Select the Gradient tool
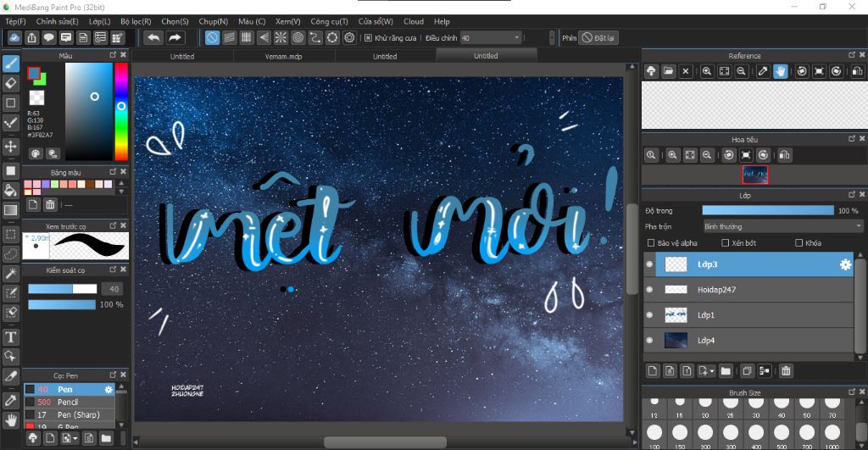The image size is (868, 450). point(10,210)
